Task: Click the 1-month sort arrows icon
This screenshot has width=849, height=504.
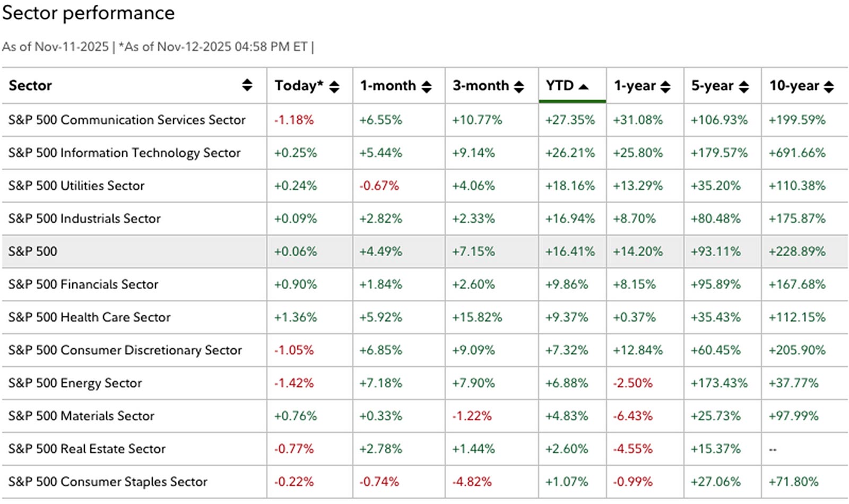Action: tap(427, 85)
